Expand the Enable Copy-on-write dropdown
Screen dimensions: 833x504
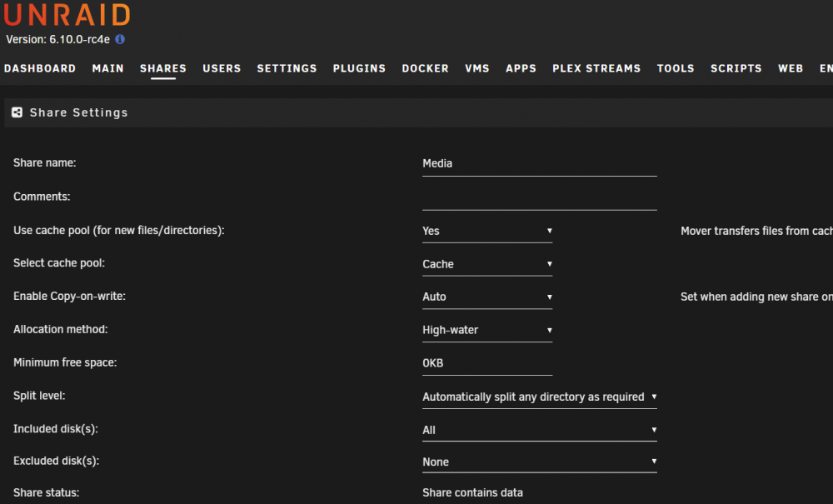pyautogui.click(x=487, y=297)
